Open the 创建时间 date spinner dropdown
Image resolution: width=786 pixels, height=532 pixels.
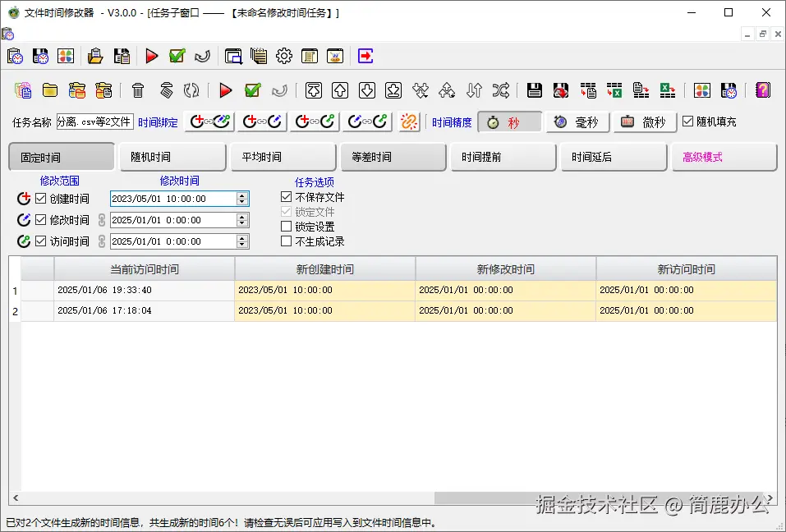pyautogui.click(x=241, y=198)
